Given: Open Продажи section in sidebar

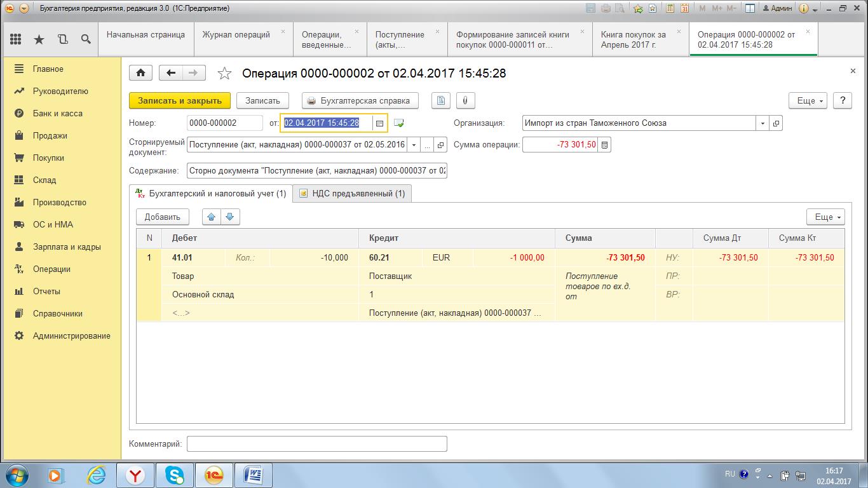Looking at the screenshot, I should [x=50, y=135].
